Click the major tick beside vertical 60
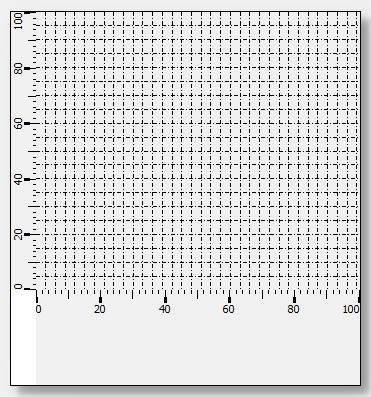The width and height of the screenshot is (371, 397). (x=30, y=124)
